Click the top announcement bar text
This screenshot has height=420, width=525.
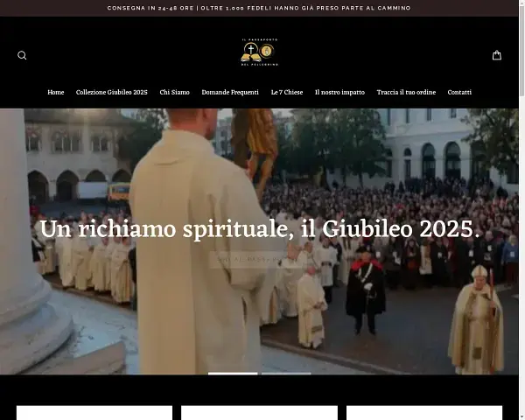point(259,8)
